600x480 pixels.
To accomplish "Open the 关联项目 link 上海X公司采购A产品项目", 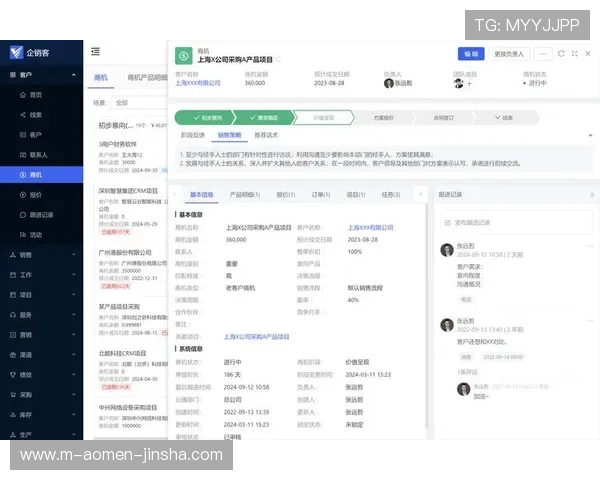I will click(256, 337).
